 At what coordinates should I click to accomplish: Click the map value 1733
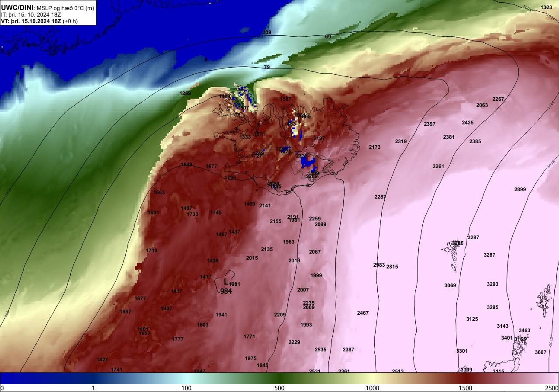193,214
